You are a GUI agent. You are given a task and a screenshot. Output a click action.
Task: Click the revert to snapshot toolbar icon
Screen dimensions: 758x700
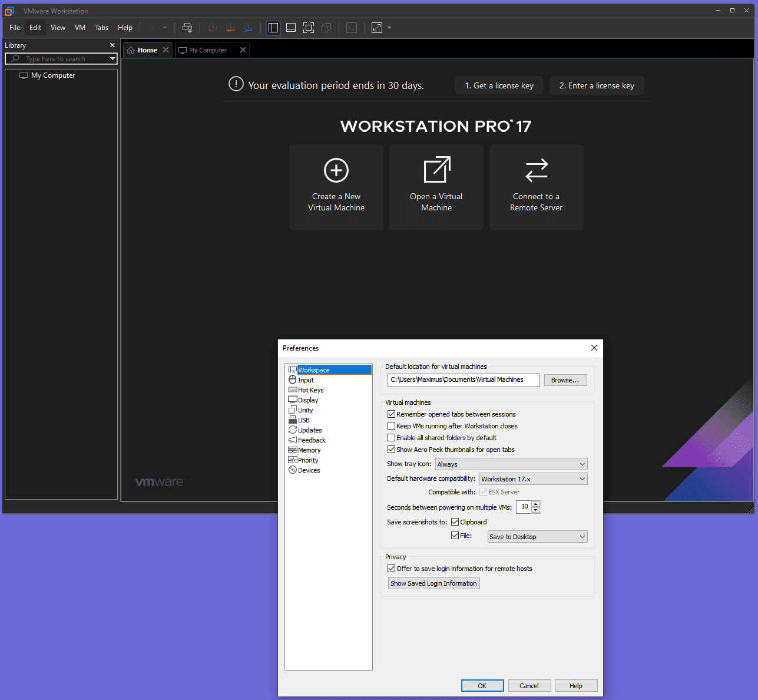click(230, 28)
